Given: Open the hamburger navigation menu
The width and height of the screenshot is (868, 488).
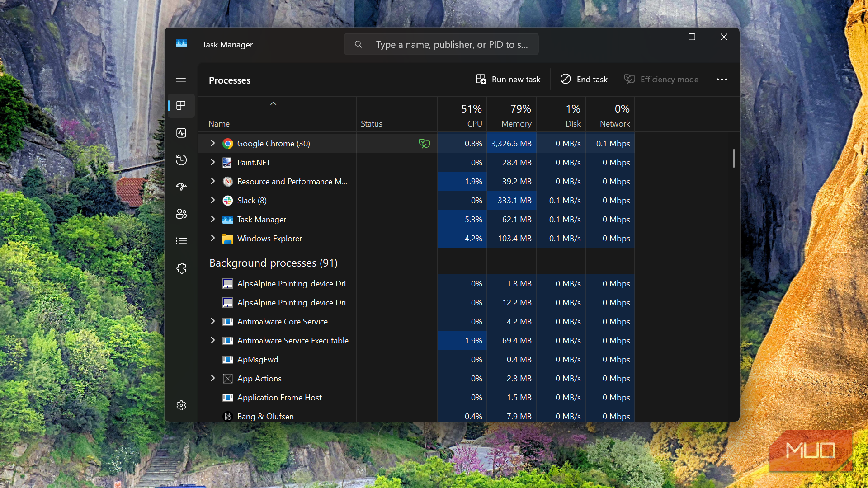Looking at the screenshot, I should (181, 79).
